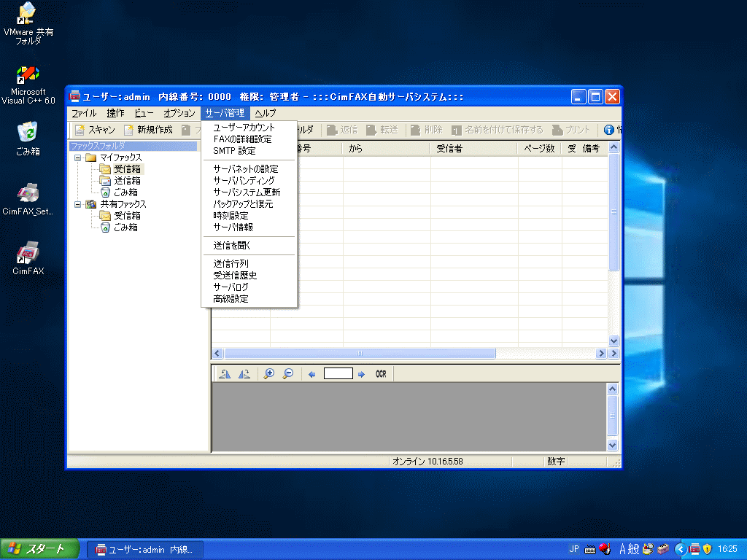Choose SMTP 設定 menu entry
747x560 pixels.
(249, 151)
